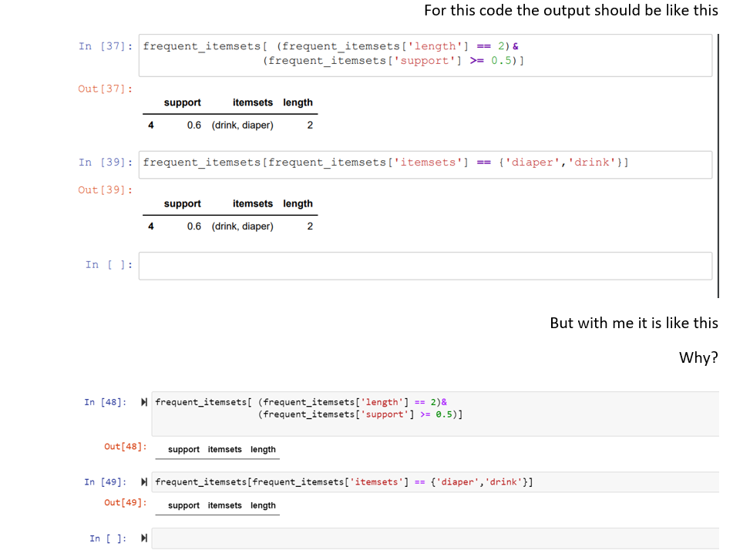
Task: Run cell In [49] with the play icon
Action: pyautogui.click(x=144, y=482)
